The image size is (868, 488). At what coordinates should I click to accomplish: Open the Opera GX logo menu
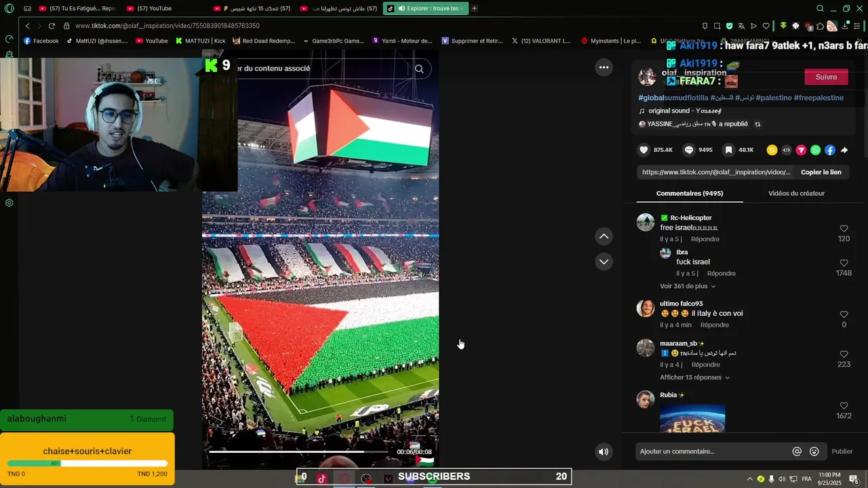(9, 9)
